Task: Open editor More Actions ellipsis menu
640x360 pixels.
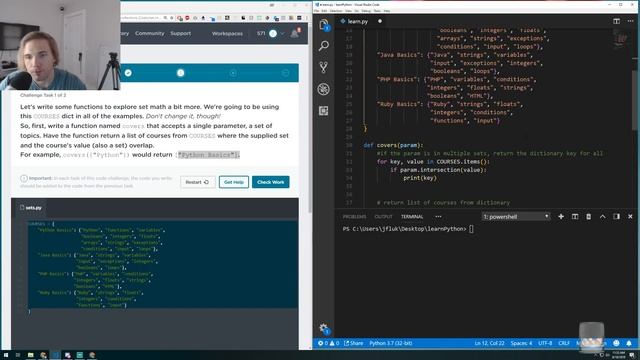Action: click(631, 21)
